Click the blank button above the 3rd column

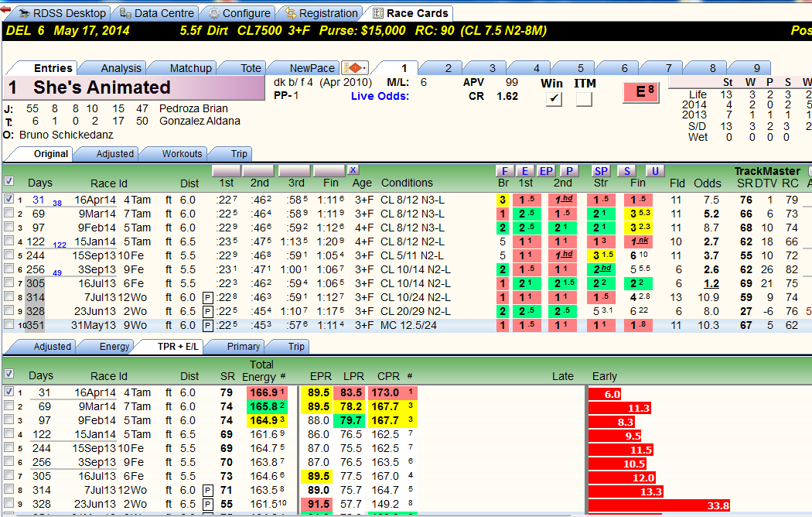294,170
